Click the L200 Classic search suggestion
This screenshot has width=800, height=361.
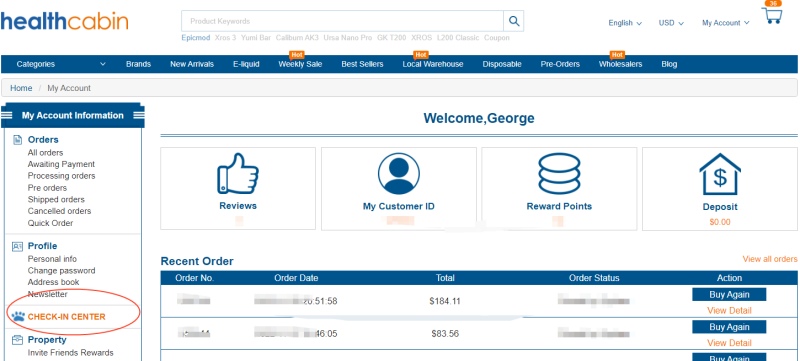(458, 38)
